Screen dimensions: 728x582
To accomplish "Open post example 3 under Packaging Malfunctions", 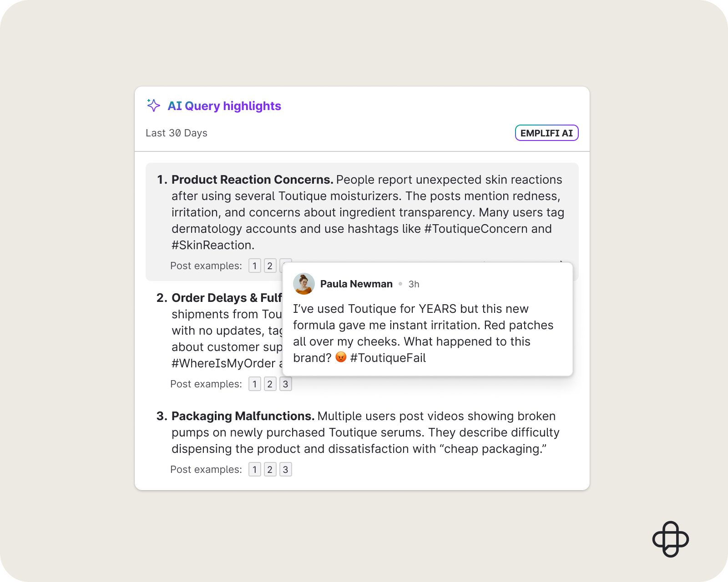I will [286, 469].
